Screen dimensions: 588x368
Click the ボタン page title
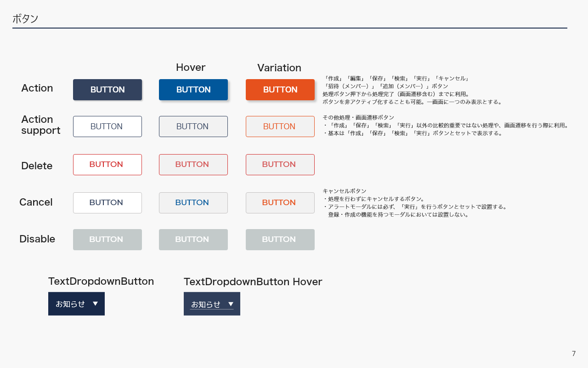pos(25,19)
